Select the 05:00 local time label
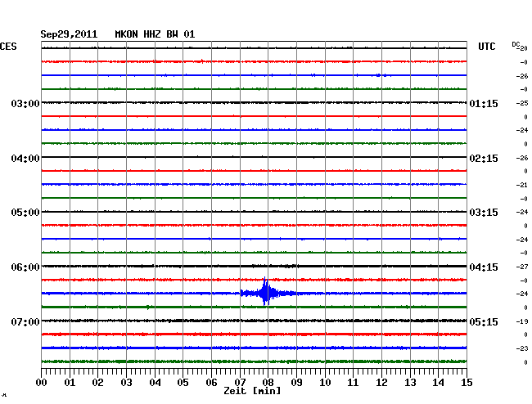The image size is (532, 404). 25,213
